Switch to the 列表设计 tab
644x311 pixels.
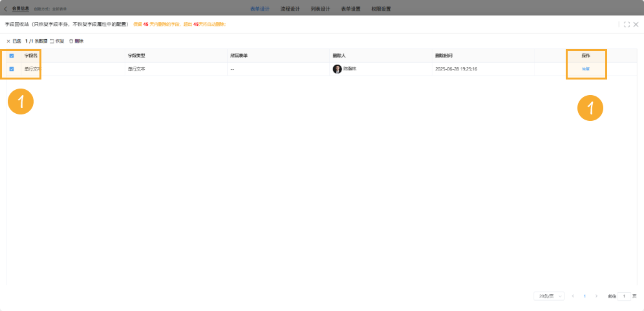(320, 8)
